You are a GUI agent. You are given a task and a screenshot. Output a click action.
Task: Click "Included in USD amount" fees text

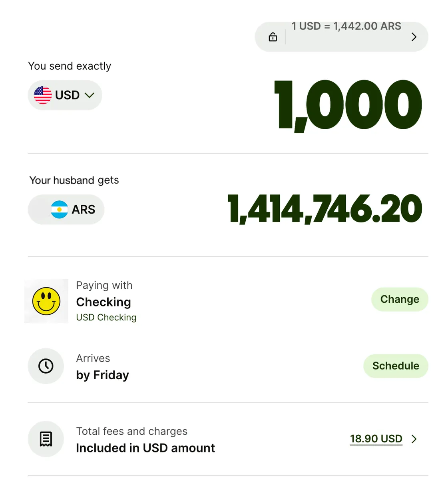point(145,448)
